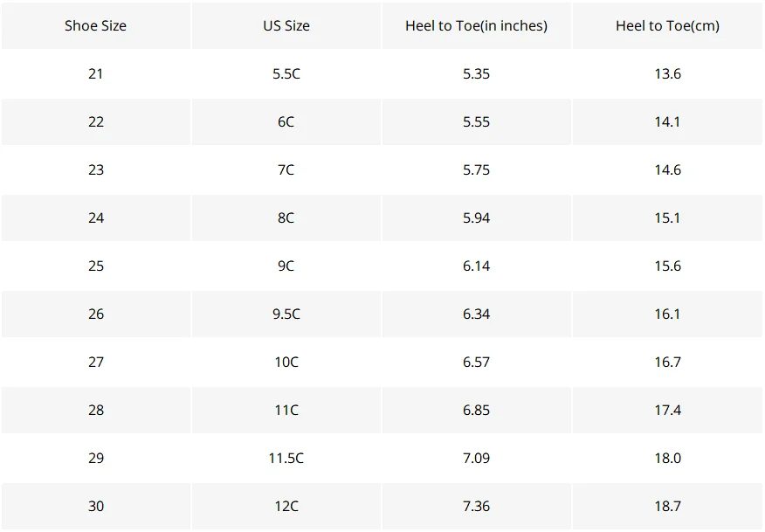Select the 5.5C US size cell
Image resolution: width=765 pixels, height=532 pixels.
(x=286, y=73)
